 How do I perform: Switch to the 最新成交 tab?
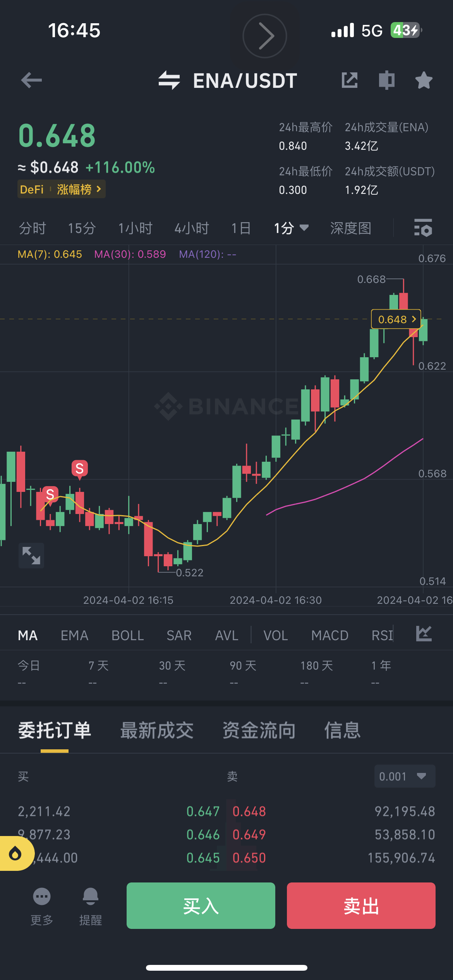coord(157,731)
